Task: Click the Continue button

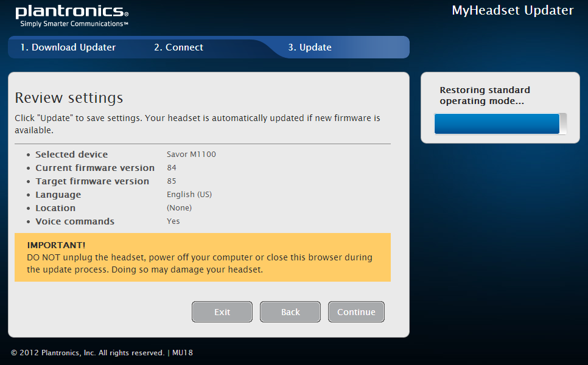Action: 356,312
